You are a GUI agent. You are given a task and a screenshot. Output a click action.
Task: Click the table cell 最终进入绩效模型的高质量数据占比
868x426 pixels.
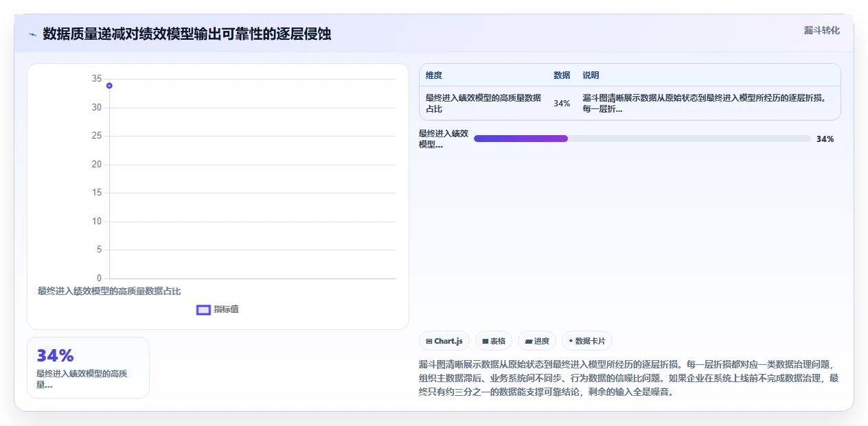pos(483,103)
